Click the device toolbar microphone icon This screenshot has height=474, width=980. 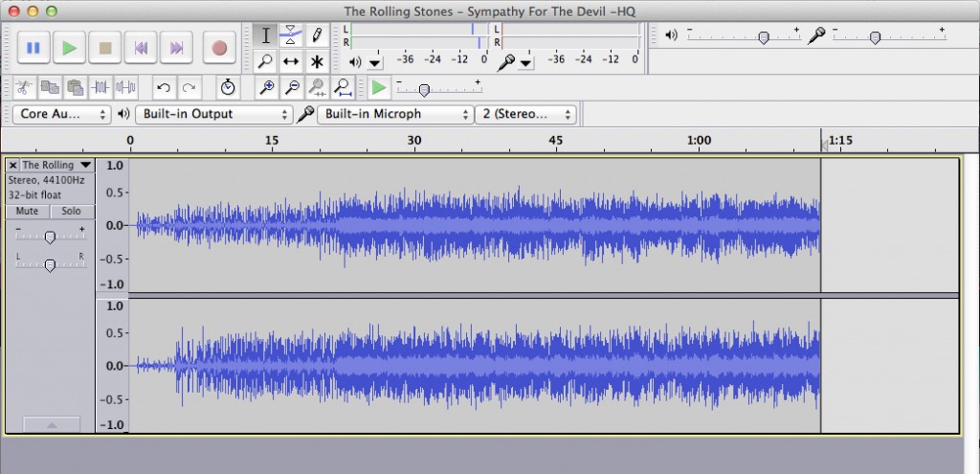305,114
